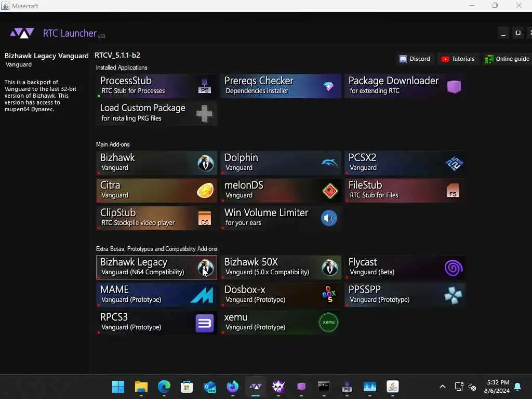
Task: Launch Bizhawk Vanguard from Main Add-ons
Action: click(x=156, y=163)
